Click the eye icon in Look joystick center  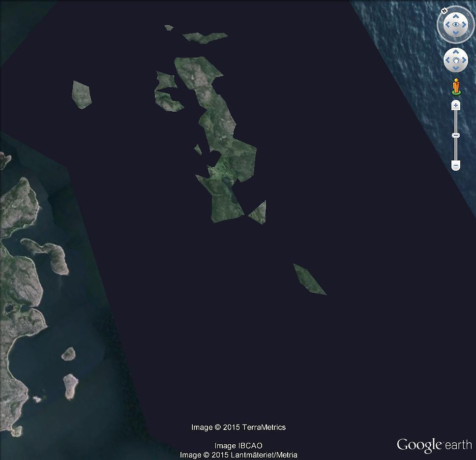(x=456, y=24)
